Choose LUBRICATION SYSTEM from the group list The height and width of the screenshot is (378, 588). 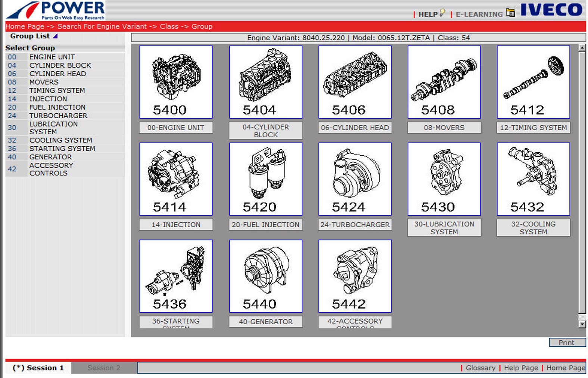coord(53,128)
